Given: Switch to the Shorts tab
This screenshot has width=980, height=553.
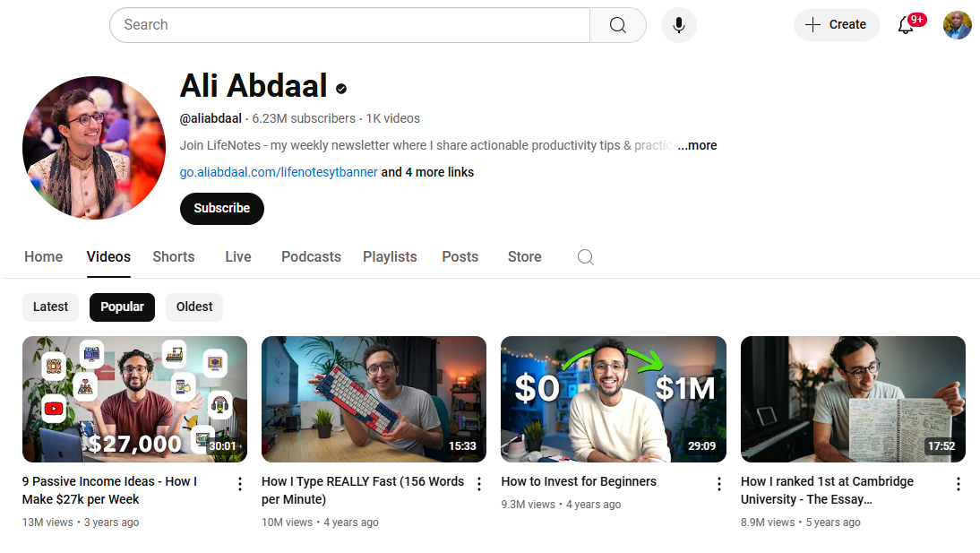Looking at the screenshot, I should [x=173, y=256].
